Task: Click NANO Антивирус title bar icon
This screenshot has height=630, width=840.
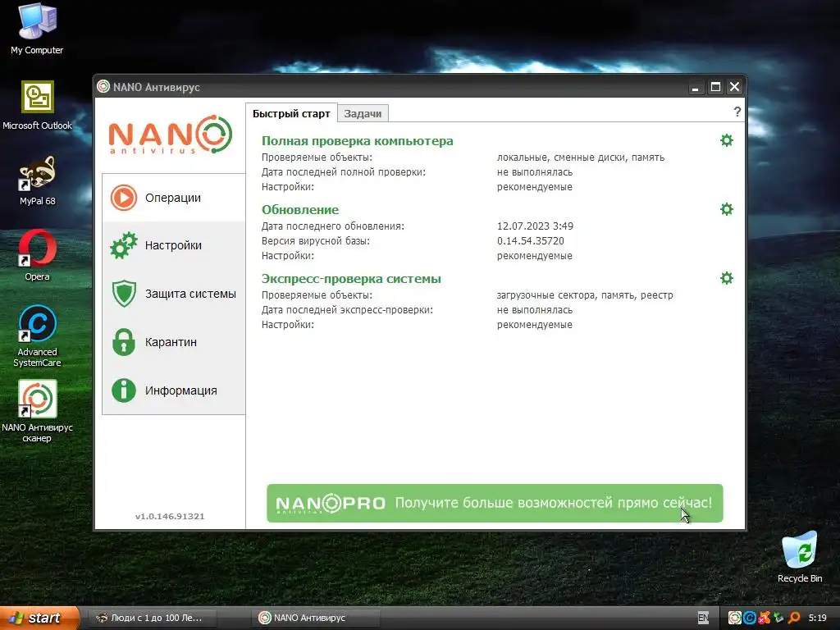Action: point(103,86)
